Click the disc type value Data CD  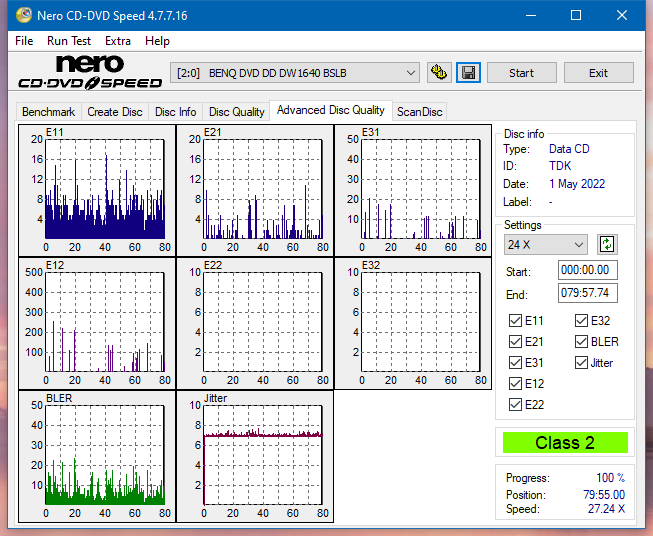pyautogui.click(x=569, y=149)
